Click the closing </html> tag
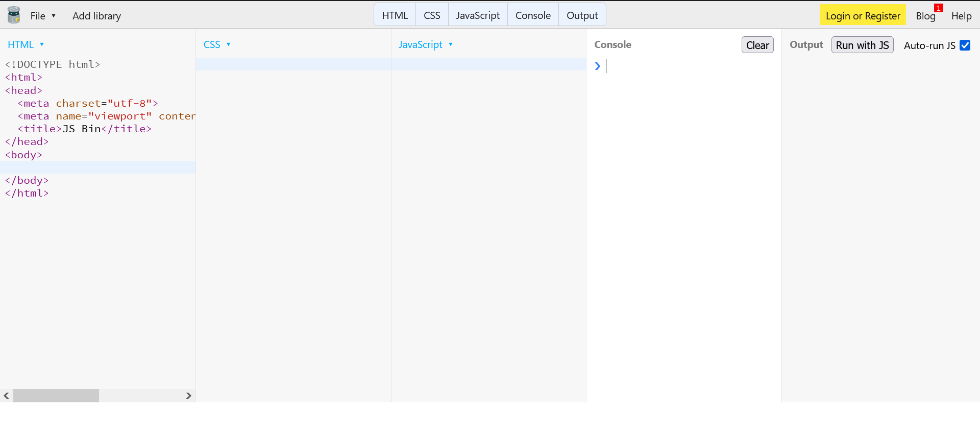The height and width of the screenshot is (435, 980). [x=27, y=193]
